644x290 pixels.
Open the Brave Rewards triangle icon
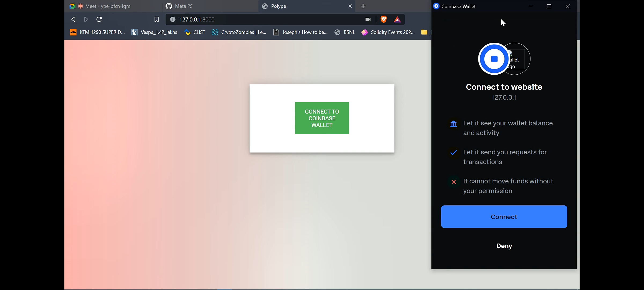click(x=397, y=19)
